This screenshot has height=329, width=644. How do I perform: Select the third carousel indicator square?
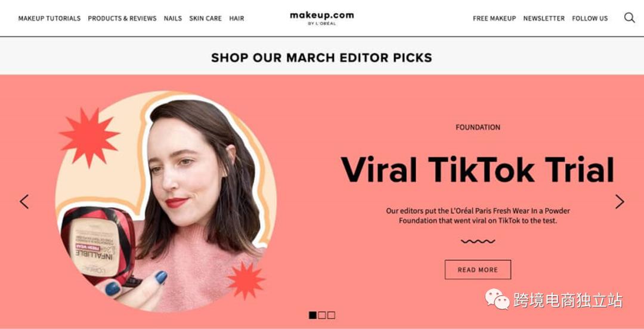[332, 315]
